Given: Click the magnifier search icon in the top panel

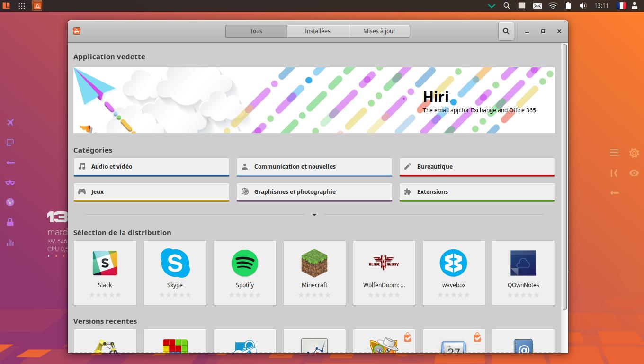Looking at the screenshot, I should pos(507,6).
